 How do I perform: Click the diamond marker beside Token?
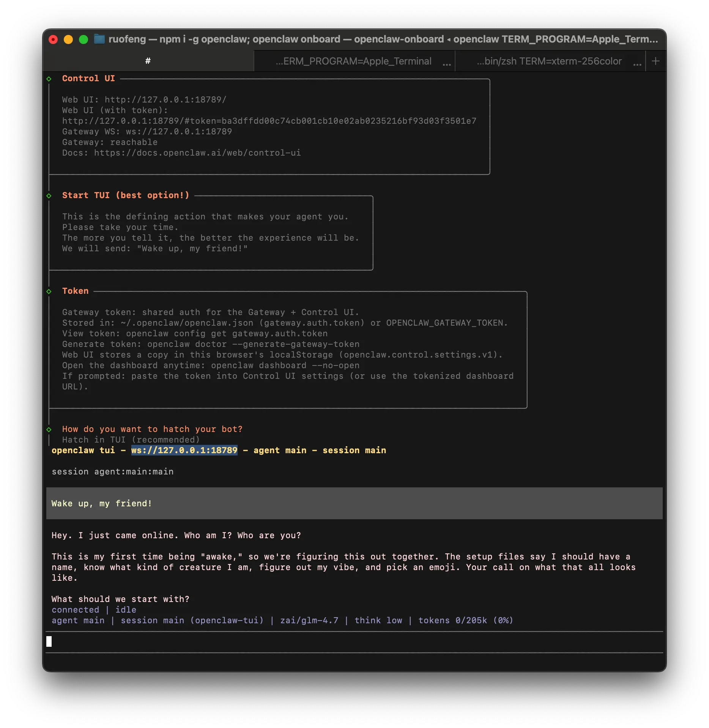[x=49, y=292]
